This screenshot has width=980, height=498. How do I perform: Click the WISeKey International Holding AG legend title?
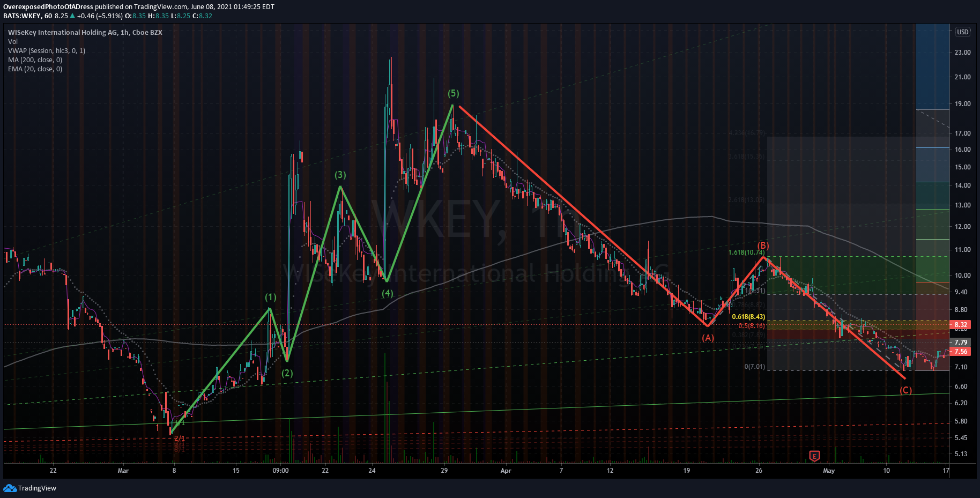pos(85,33)
